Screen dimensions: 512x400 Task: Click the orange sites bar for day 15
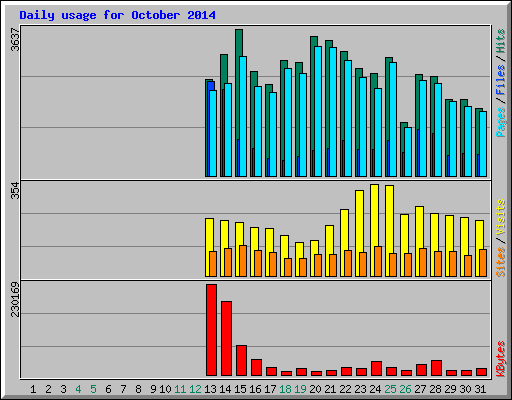tap(243, 261)
